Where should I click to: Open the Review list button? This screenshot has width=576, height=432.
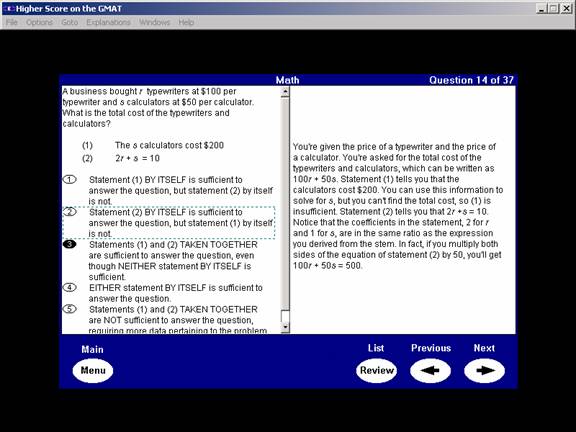point(377,371)
